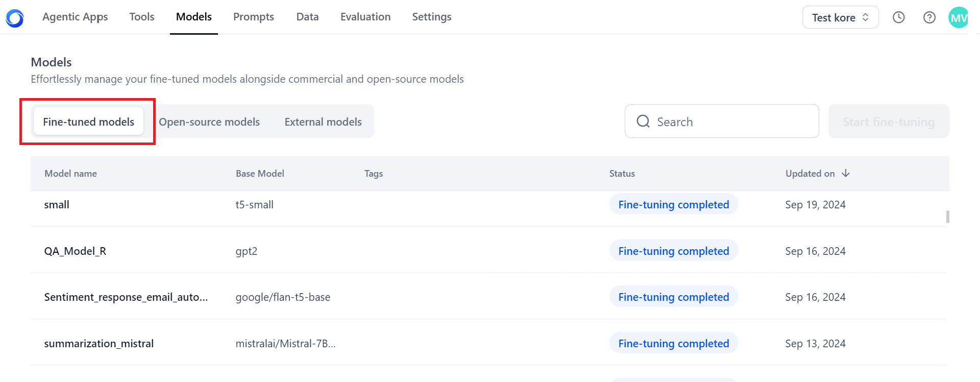Open the help question mark icon
This screenshot has height=382, width=980.
(x=929, y=17)
